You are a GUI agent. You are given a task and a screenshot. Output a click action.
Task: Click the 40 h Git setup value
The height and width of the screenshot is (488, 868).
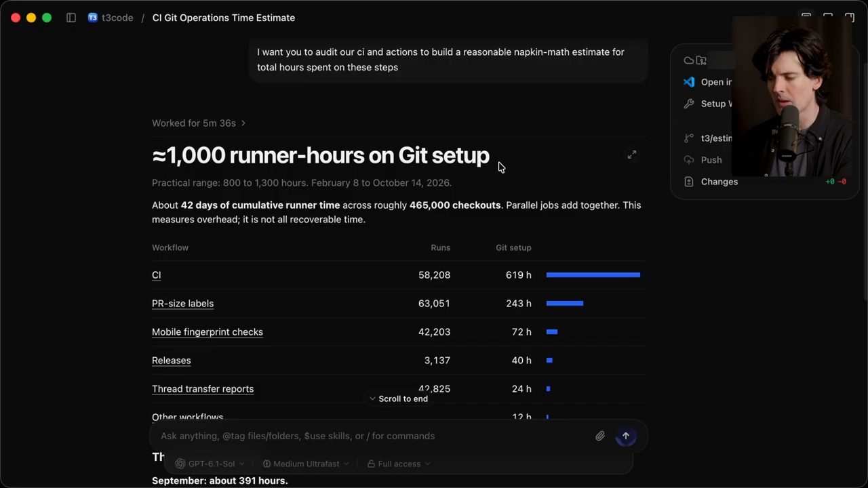pyautogui.click(x=521, y=361)
